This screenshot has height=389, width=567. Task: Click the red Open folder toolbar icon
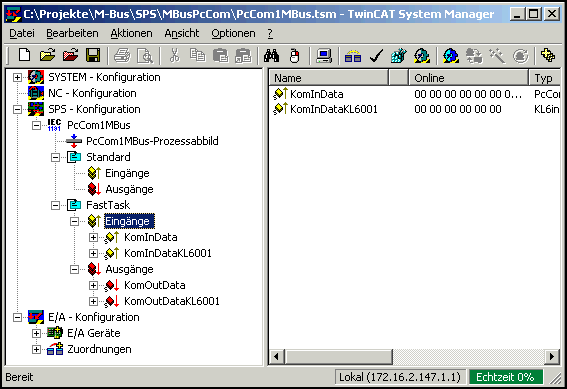(x=70, y=56)
